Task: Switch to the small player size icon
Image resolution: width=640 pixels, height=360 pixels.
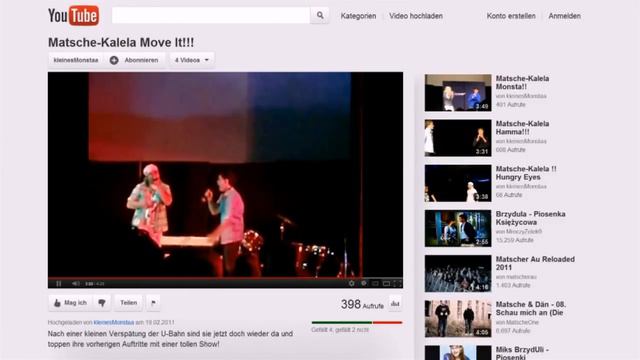Action: point(375,283)
